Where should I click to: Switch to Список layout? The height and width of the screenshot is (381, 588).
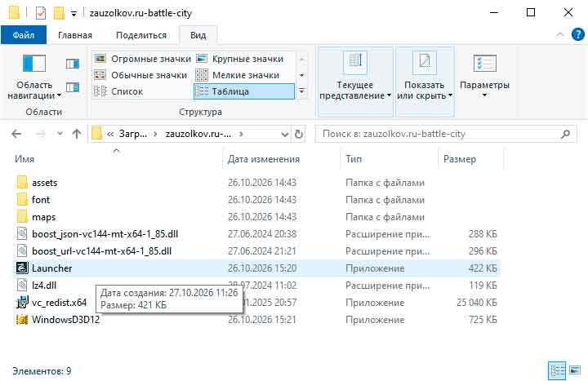click(x=118, y=91)
